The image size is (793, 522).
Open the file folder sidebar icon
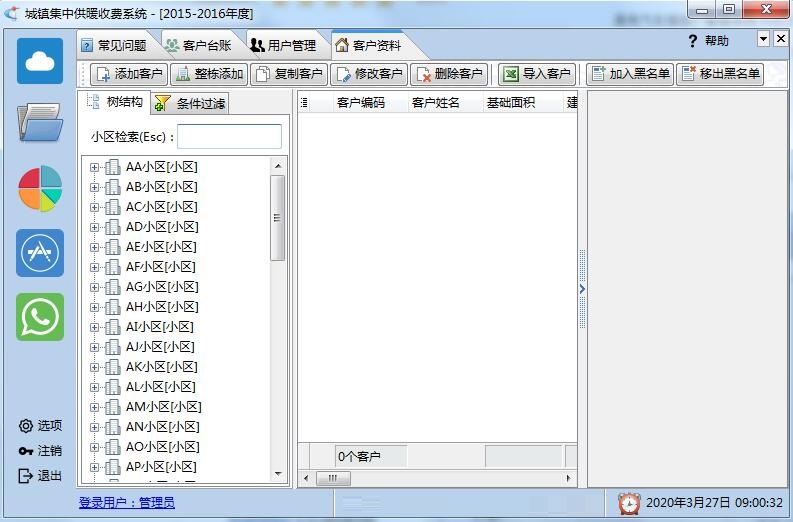tap(40, 122)
